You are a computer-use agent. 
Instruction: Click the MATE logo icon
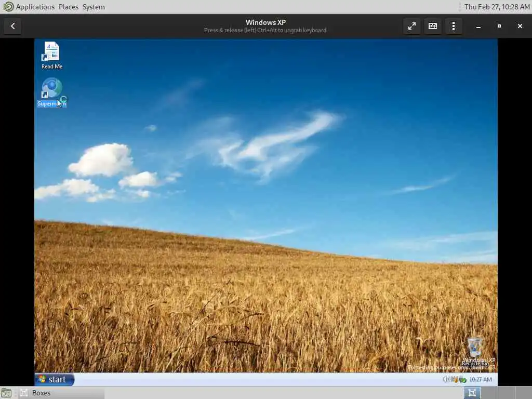8,6
